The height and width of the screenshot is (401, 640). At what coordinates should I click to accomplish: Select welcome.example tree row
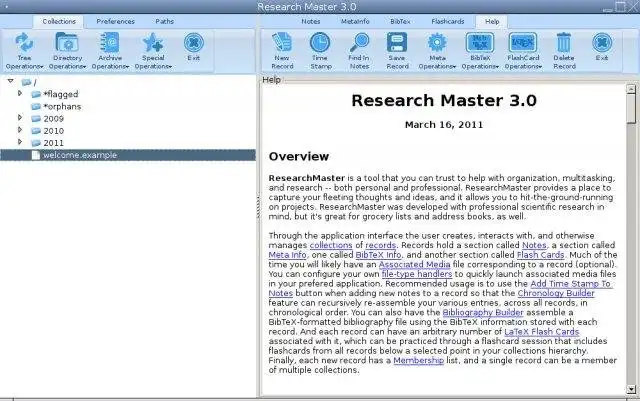tap(128, 155)
